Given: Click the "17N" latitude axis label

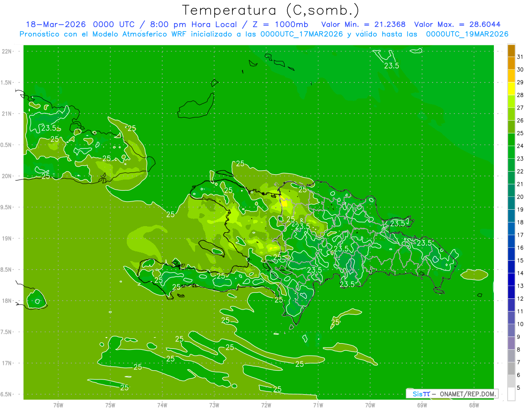Looking at the screenshot, I should pos(7,363).
